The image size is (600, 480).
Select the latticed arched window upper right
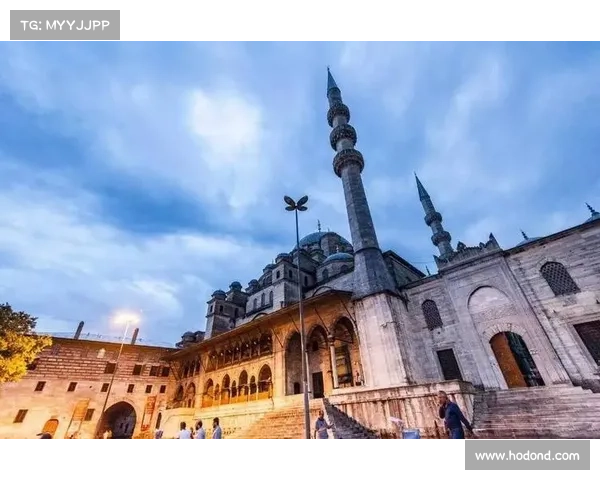pos(559,279)
